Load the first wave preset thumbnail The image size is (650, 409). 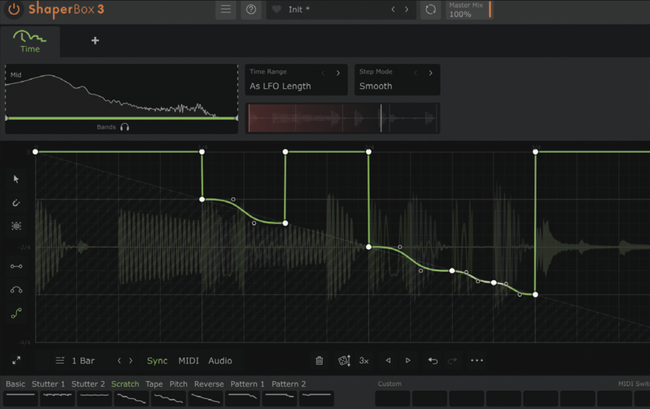pyautogui.click(x=20, y=398)
